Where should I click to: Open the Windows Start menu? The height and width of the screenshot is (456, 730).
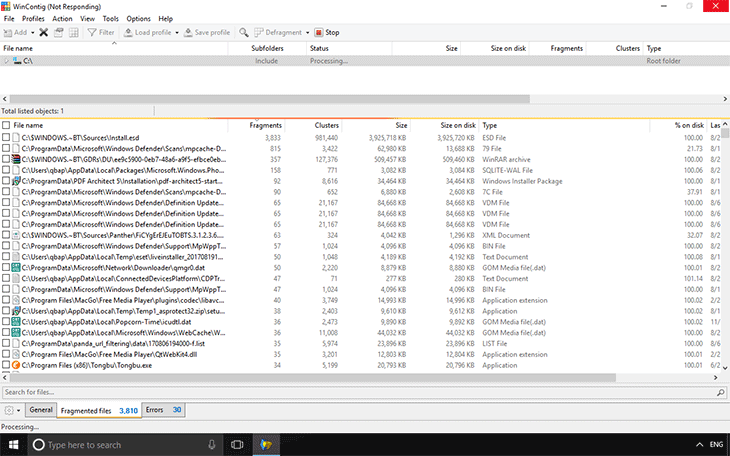(x=14, y=445)
